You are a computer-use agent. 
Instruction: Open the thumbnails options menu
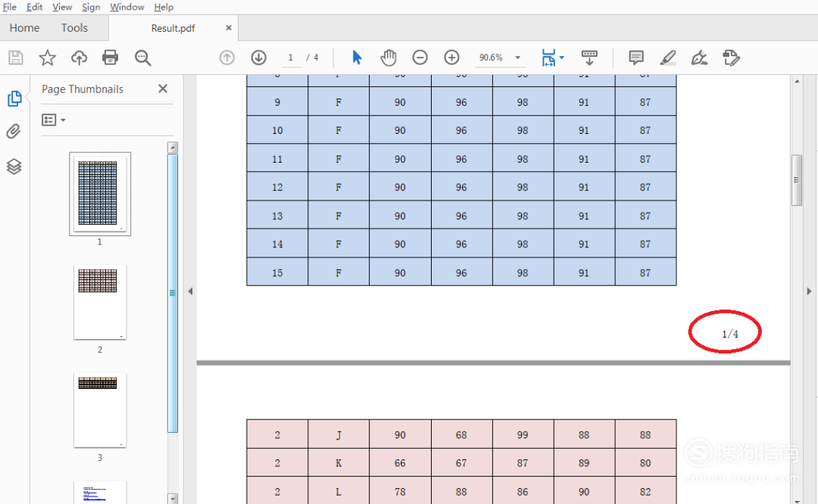coord(53,120)
